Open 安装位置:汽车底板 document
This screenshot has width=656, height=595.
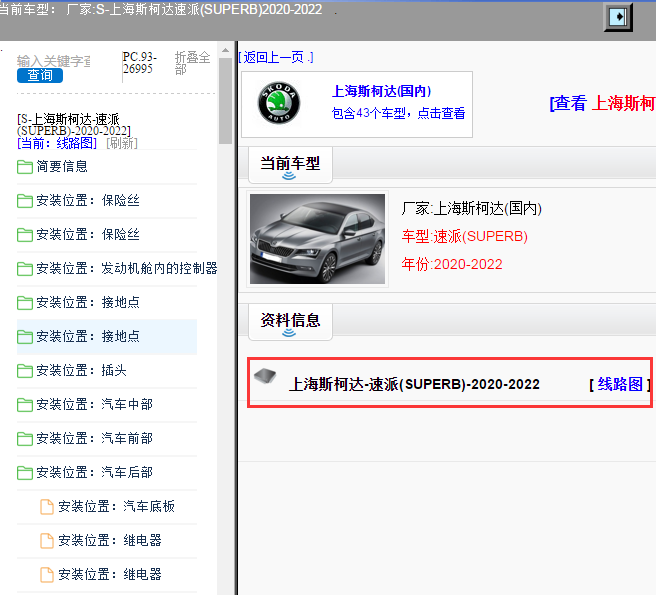tap(116, 507)
